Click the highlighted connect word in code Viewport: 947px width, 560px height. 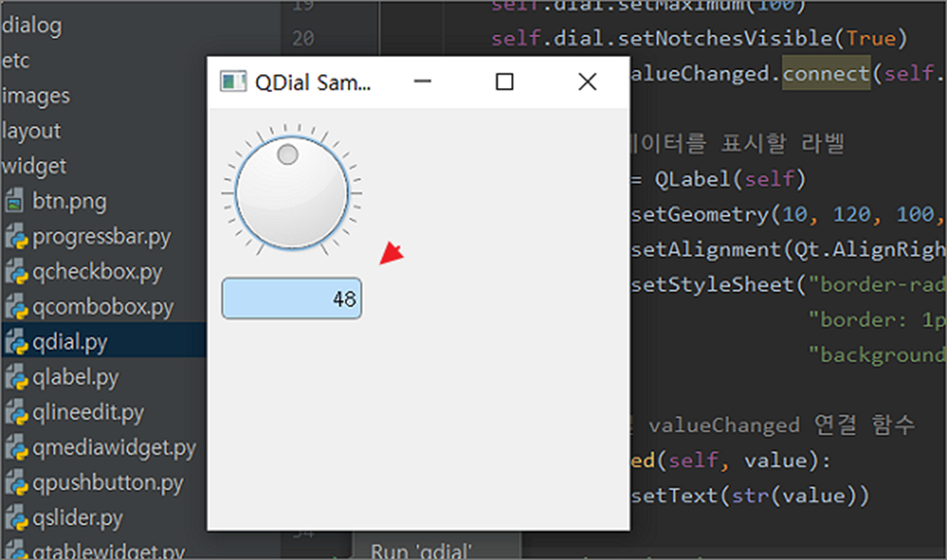[x=826, y=73]
